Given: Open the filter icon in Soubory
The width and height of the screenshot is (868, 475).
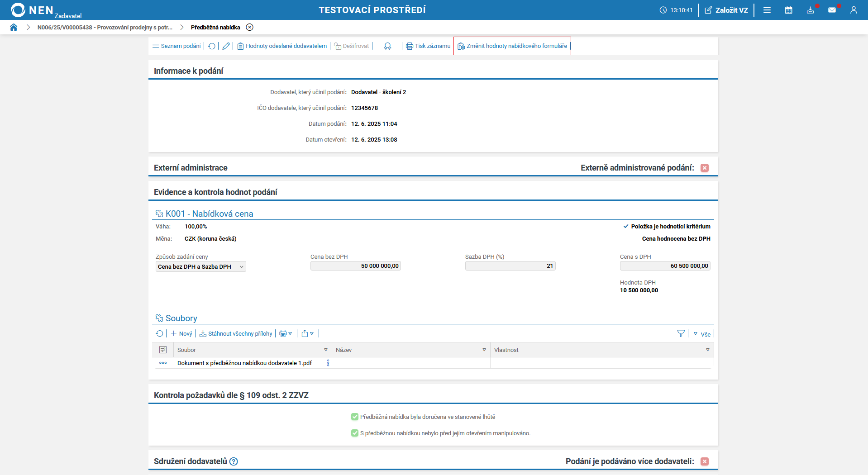Looking at the screenshot, I should (681, 333).
